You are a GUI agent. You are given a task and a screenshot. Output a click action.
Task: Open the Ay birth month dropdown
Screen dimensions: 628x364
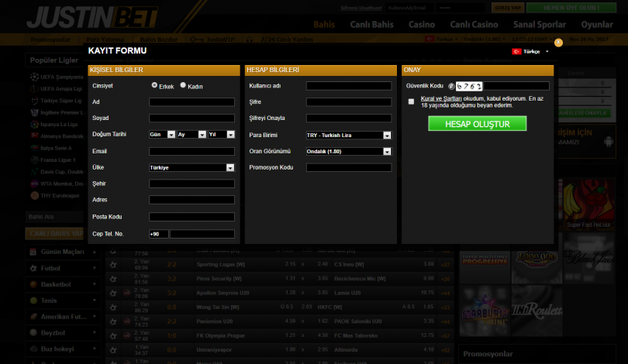[x=192, y=135]
